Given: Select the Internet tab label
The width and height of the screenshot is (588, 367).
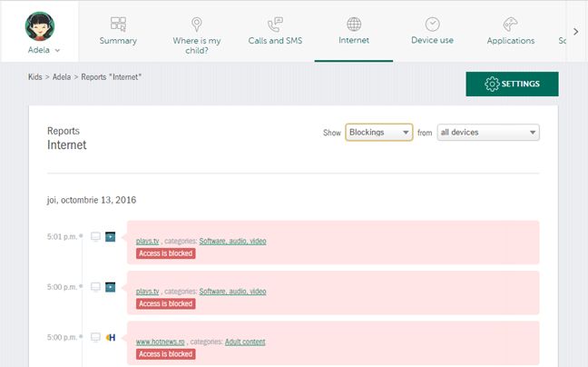Looking at the screenshot, I should [354, 40].
